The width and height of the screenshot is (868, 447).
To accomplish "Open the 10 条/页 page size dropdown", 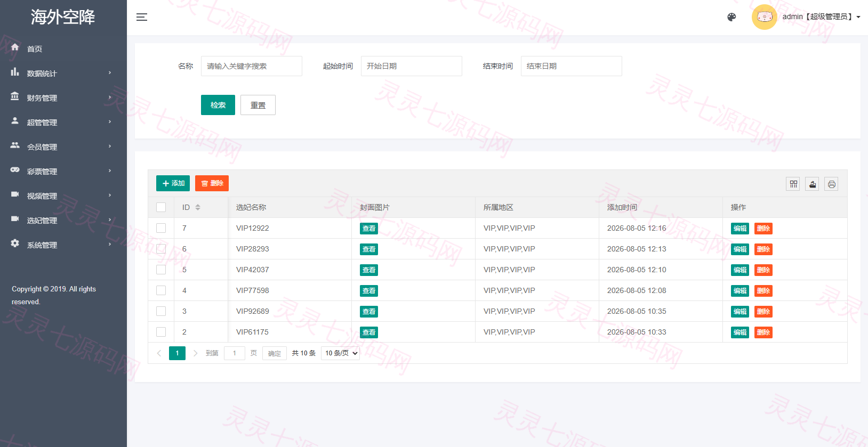I will tap(340, 353).
